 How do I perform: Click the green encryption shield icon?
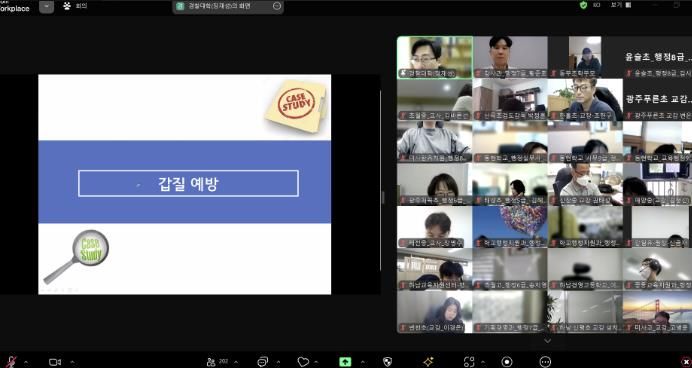(583, 5)
